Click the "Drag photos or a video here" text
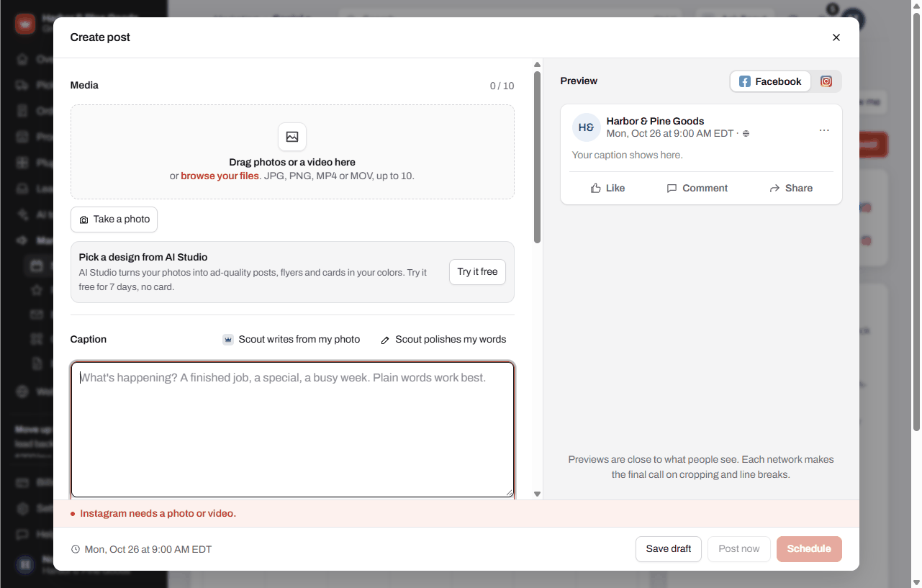The height and width of the screenshot is (588, 922). coord(292,163)
